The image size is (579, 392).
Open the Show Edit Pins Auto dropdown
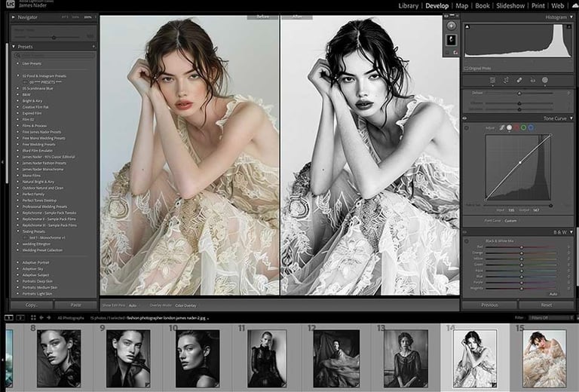coord(133,305)
